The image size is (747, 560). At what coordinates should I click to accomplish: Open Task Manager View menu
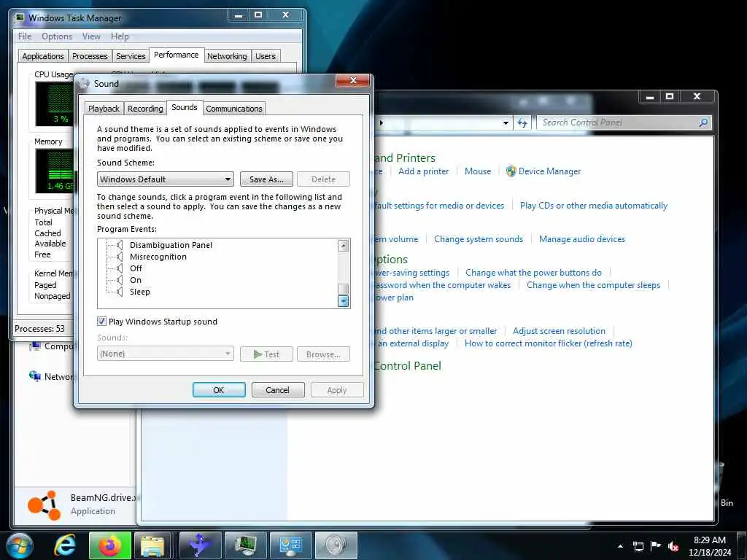(91, 36)
